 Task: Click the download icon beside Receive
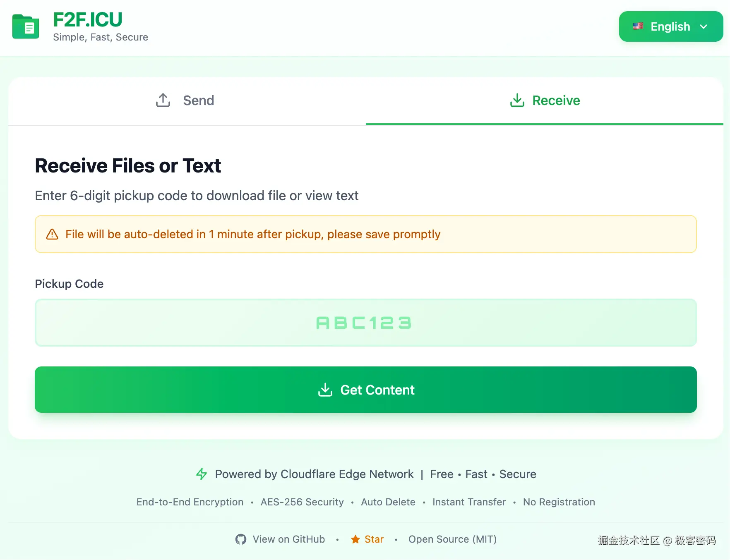(x=517, y=100)
